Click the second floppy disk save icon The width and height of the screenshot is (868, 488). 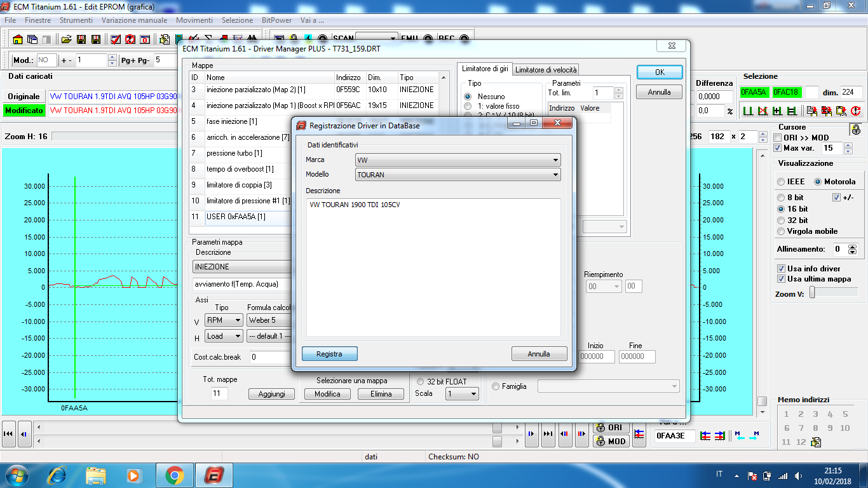coord(96,39)
